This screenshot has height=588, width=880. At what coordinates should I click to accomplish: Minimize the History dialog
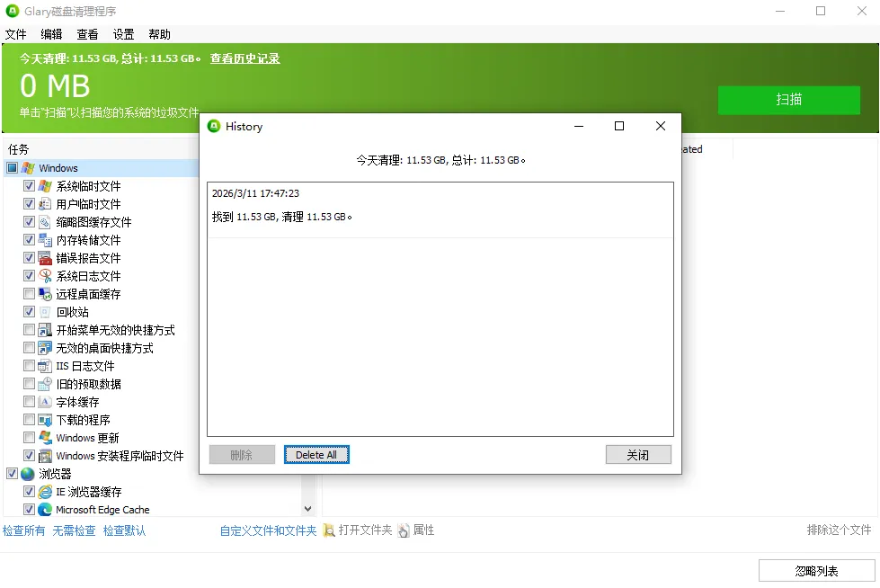(579, 126)
